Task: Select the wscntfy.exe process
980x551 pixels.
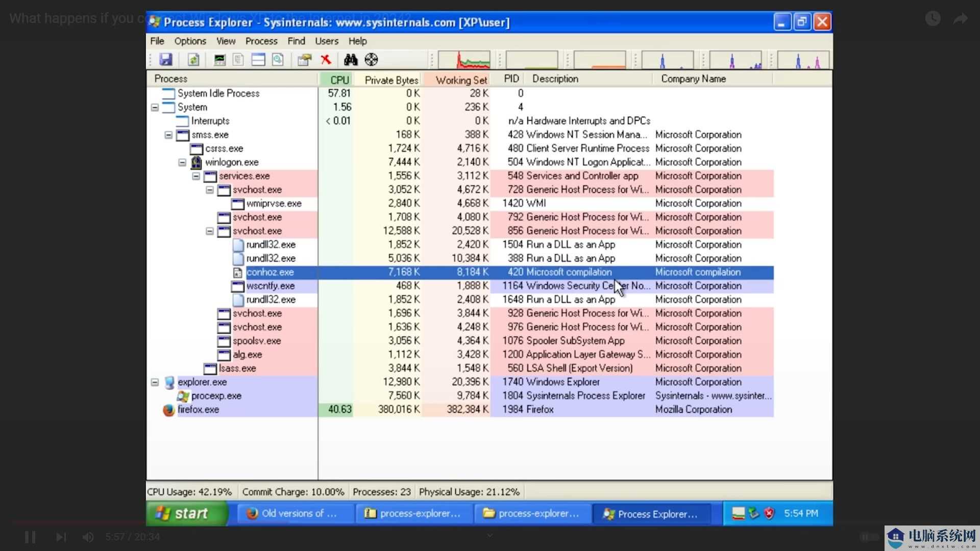Action: coord(460,286)
